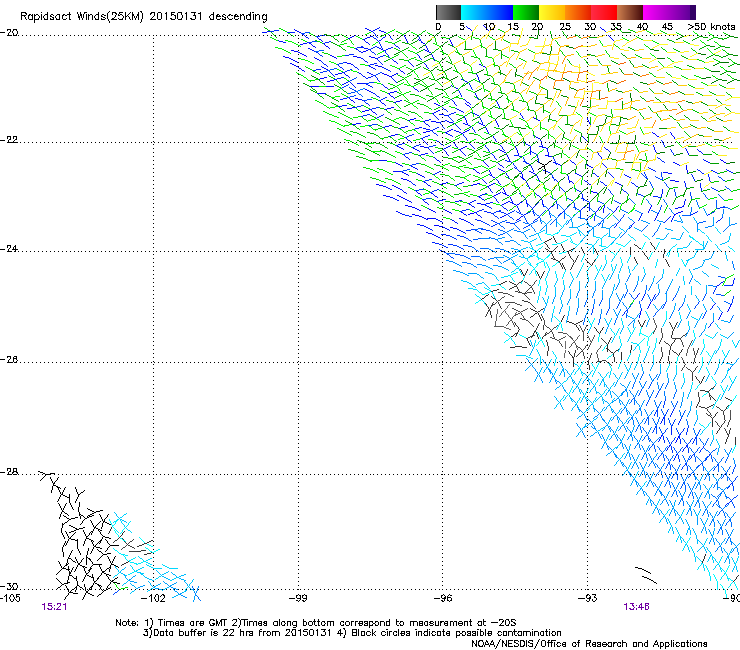Click the 13:46 time label
Screen dimensions: 740x650
(636, 607)
